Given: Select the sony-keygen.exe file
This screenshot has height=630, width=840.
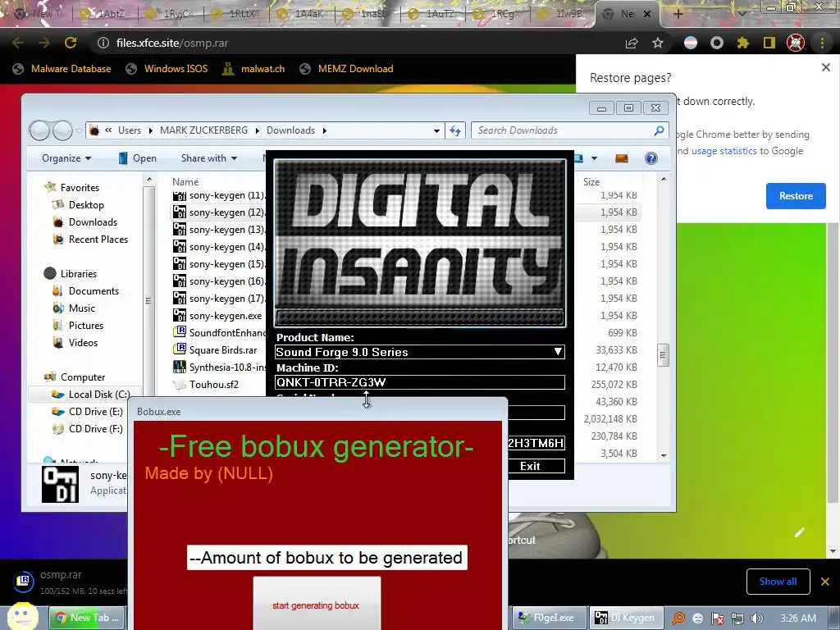Looking at the screenshot, I should tap(217, 316).
